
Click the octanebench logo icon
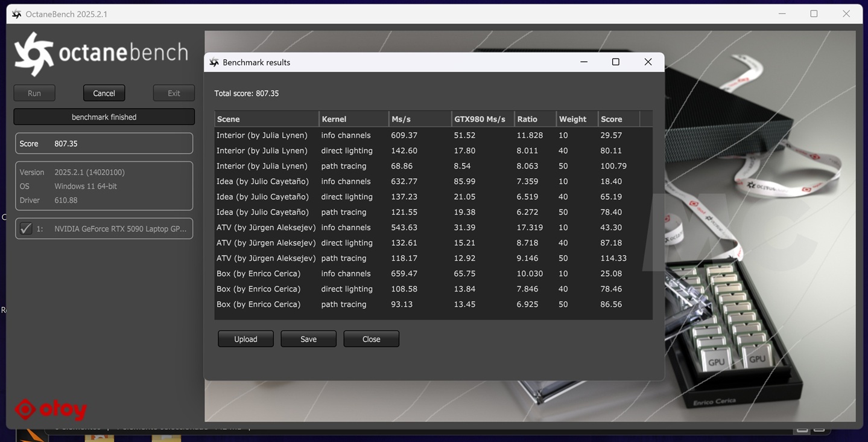(x=34, y=54)
